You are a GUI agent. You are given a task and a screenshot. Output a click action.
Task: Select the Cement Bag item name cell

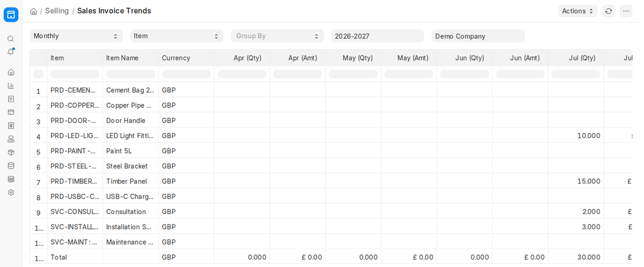[x=131, y=90]
